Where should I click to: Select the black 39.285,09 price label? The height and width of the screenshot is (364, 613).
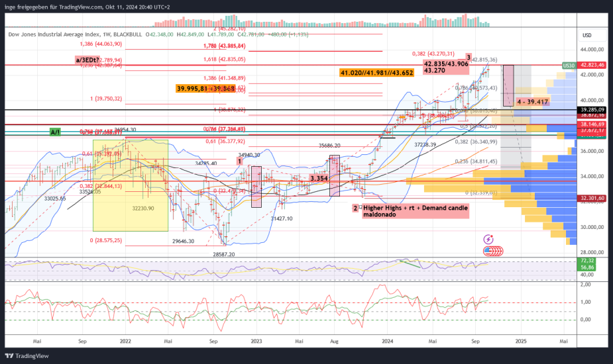[x=594, y=109]
